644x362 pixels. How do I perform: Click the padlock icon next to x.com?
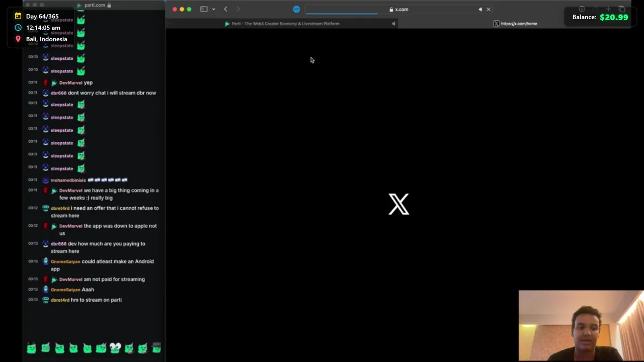(391, 9)
